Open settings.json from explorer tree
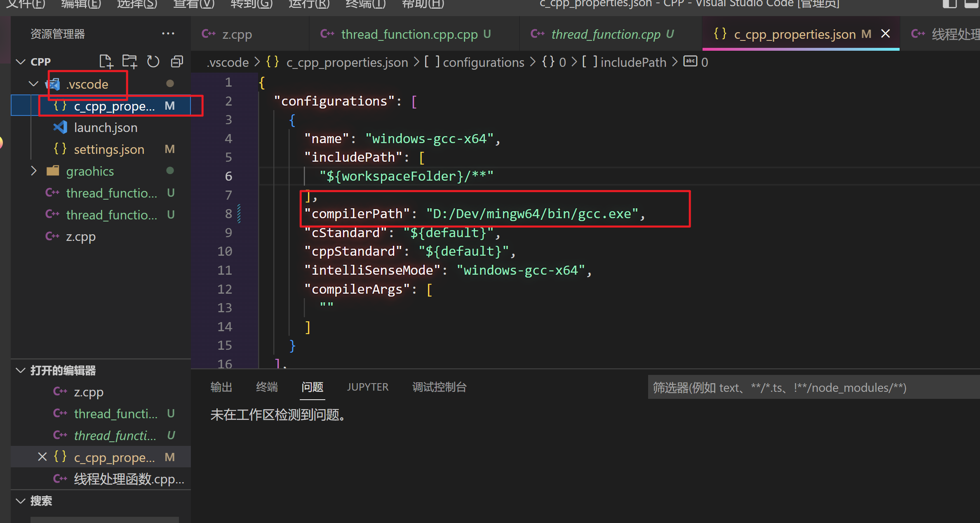 point(101,149)
